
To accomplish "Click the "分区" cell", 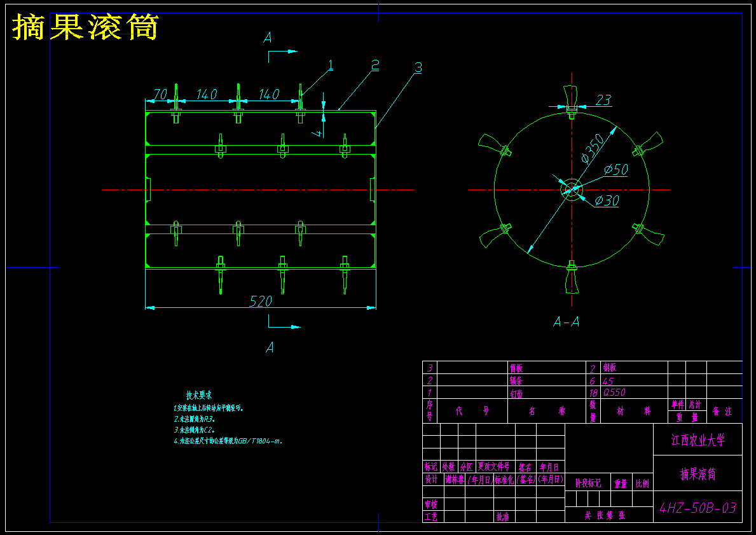I will (466, 467).
